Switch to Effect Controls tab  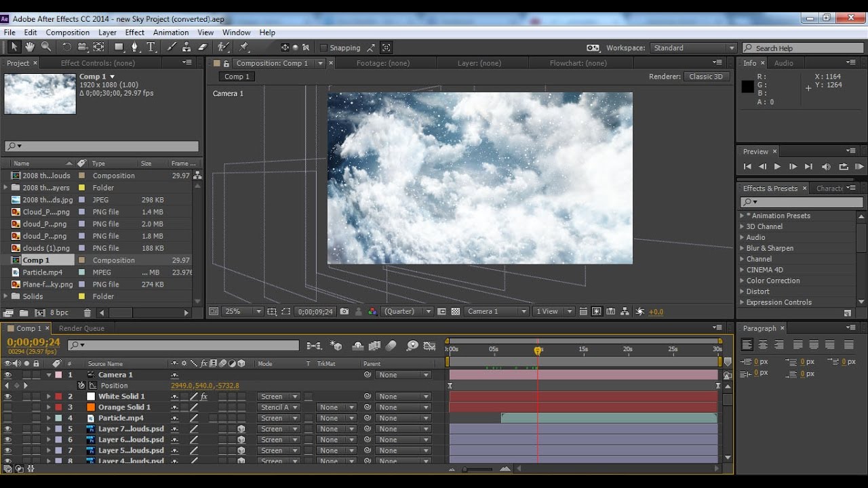tap(98, 63)
